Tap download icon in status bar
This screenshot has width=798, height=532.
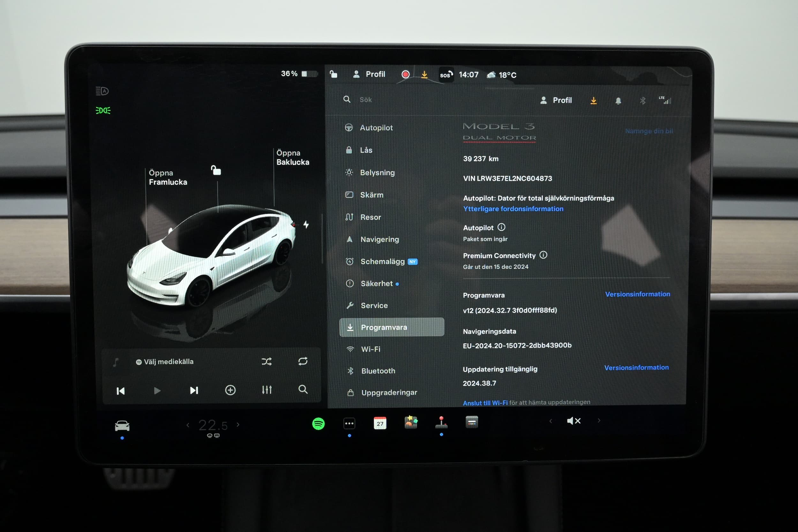tap(424, 74)
